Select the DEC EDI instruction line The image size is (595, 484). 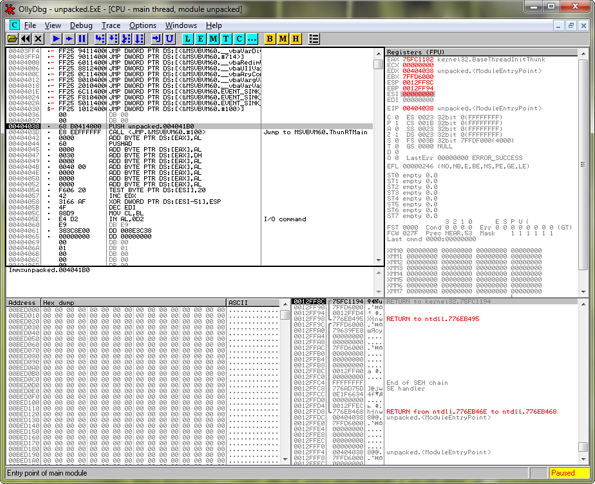coord(189,207)
